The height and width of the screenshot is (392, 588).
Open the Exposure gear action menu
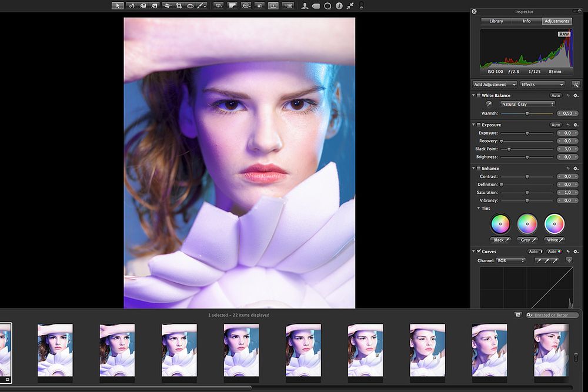576,125
